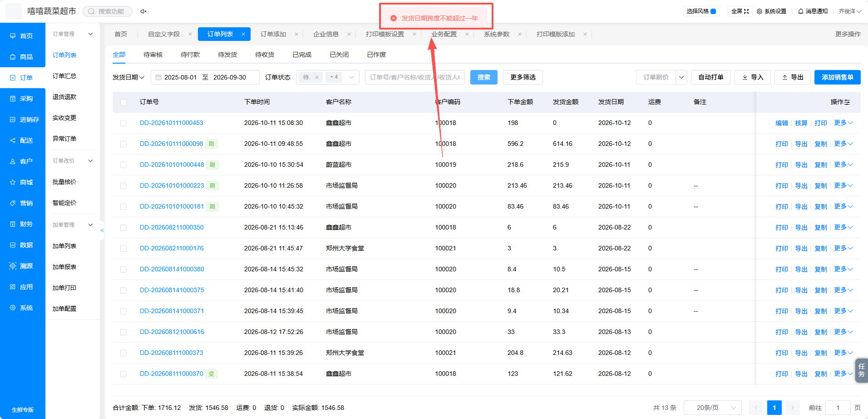Open the 商城 mall module
The width and height of the screenshot is (868, 419).
23,182
